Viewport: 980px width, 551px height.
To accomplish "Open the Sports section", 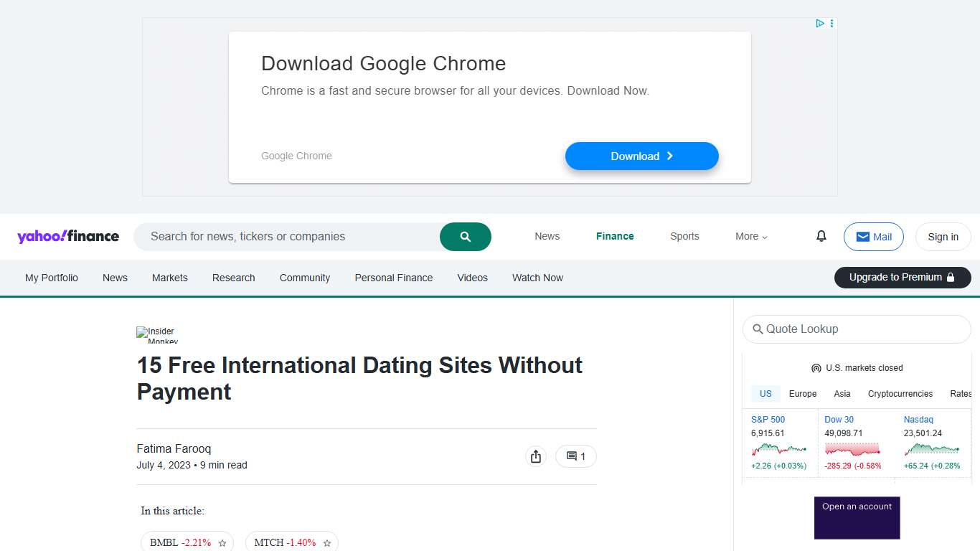I will [x=684, y=236].
